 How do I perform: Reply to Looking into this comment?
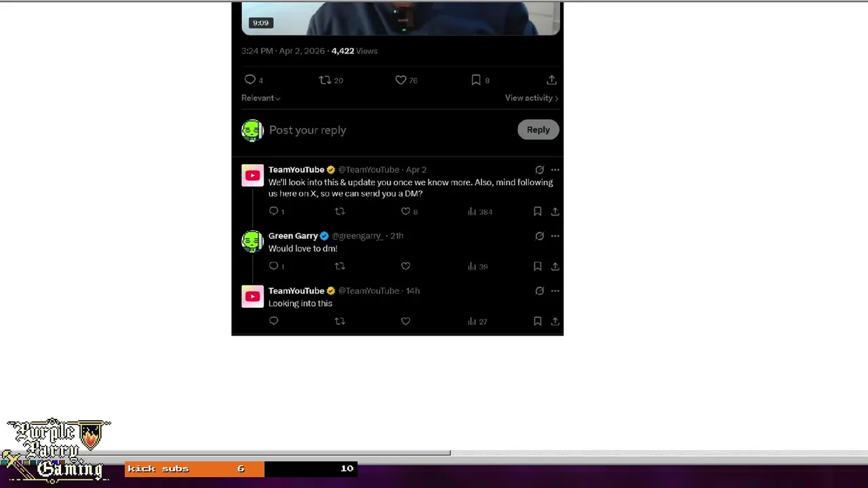[x=274, y=321]
